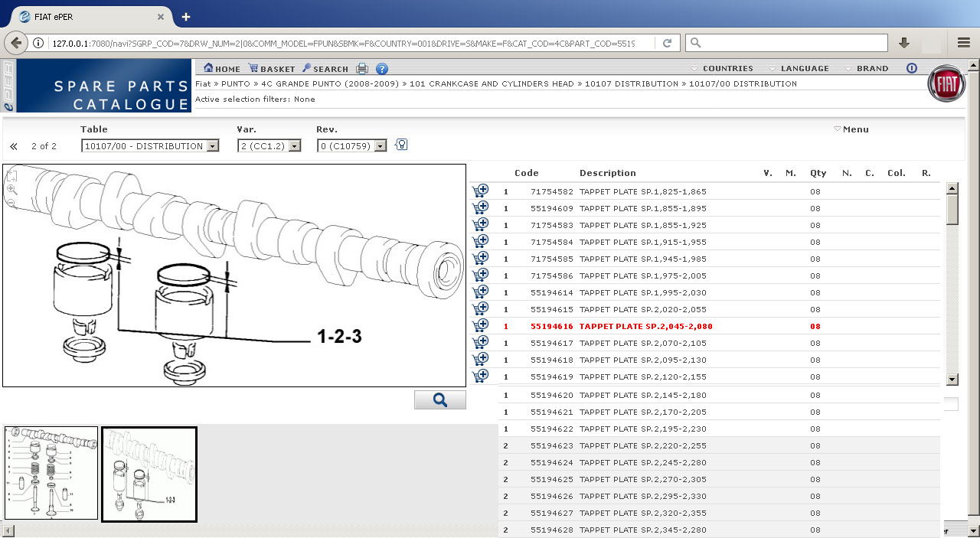Close the FIAT ePER browser tab
The height and width of the screenshot is (538, 980).
pyautogui.click(x=160, y=17)
